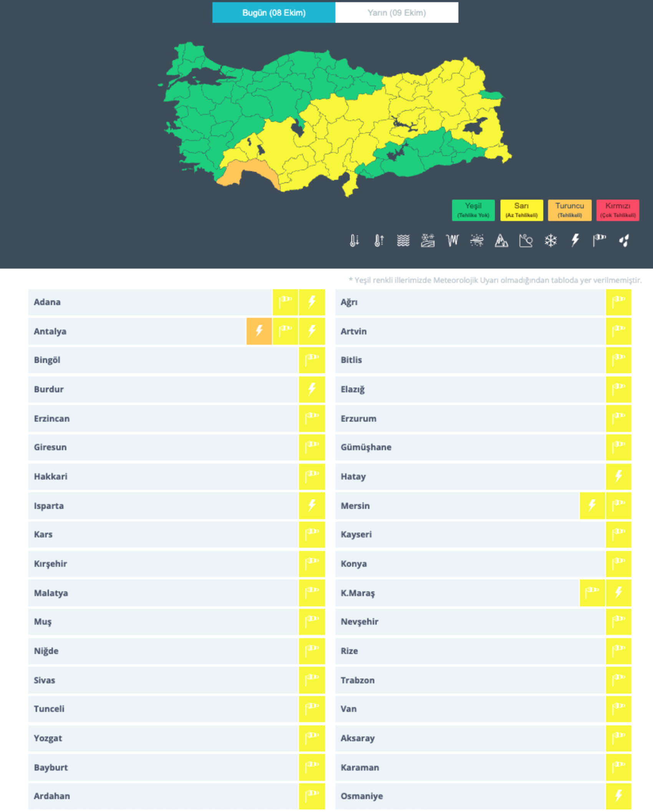Screen dimensions: 653x812
Task: Switch to Yarın (09 Ekim) tab
Action: [x=396, y=13]
